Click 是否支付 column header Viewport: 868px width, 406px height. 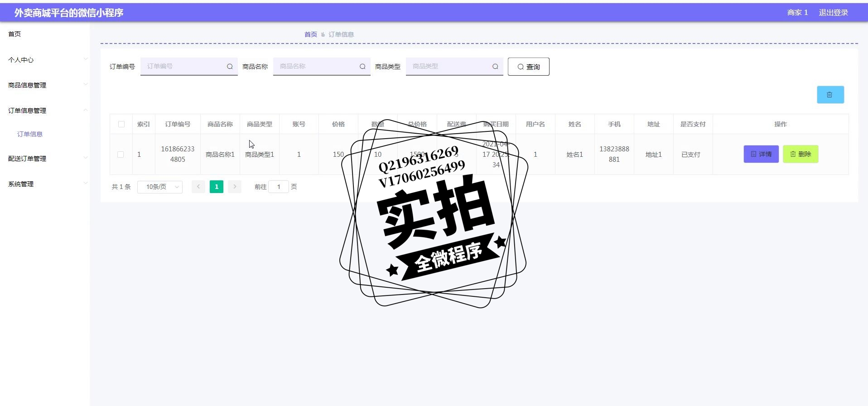[x=693, y=124]
